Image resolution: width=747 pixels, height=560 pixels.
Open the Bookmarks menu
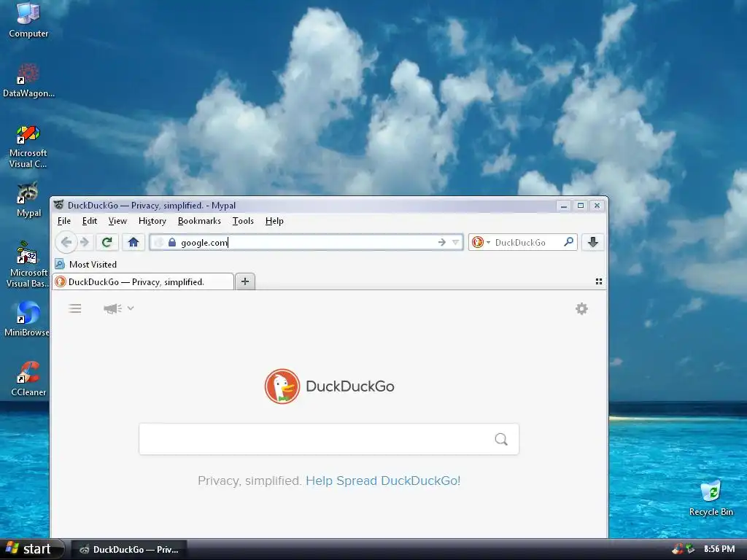coord(199,221)
